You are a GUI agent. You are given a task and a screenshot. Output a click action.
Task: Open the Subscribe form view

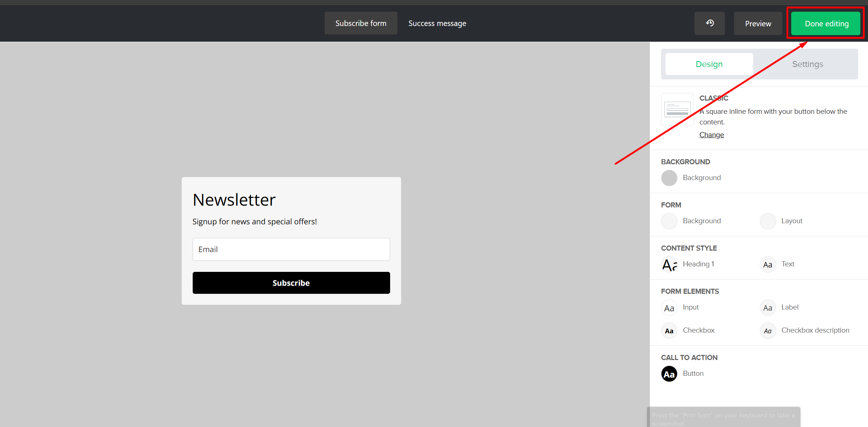(361, 23)
